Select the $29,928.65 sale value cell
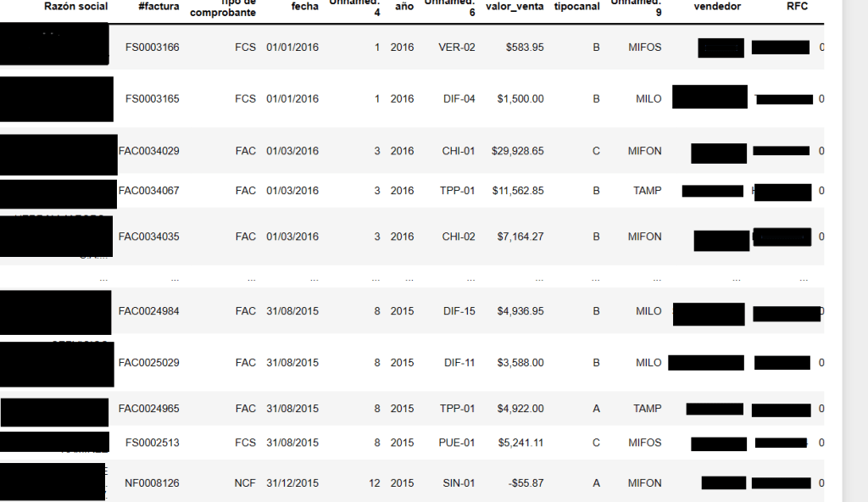 tap(517, 151)
